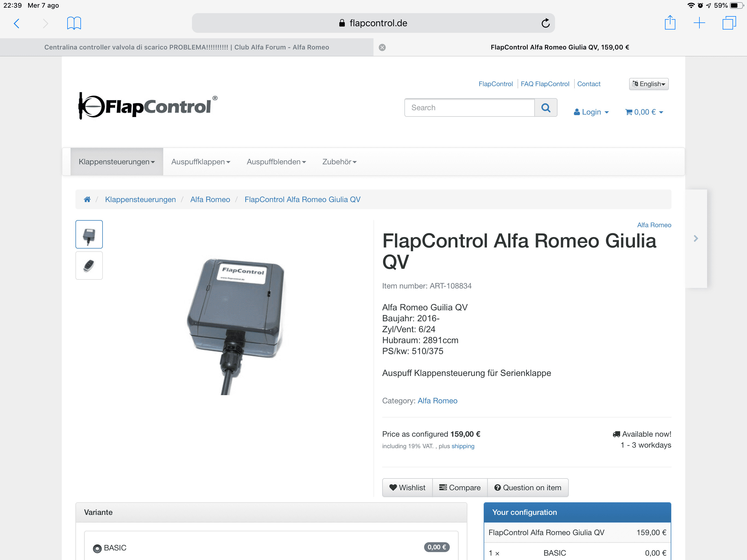Focus the Search input field

click(469, 107)
